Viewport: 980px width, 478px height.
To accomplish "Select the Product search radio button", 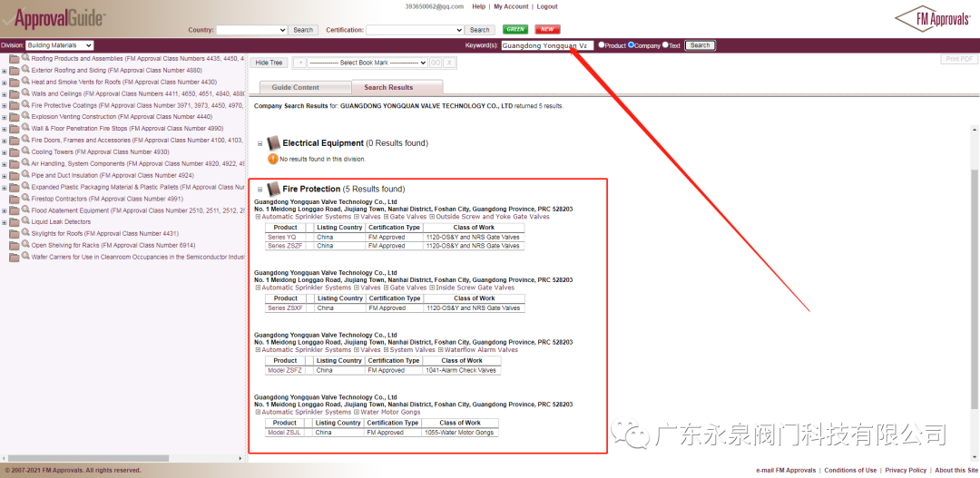I will tap(601, 44).
